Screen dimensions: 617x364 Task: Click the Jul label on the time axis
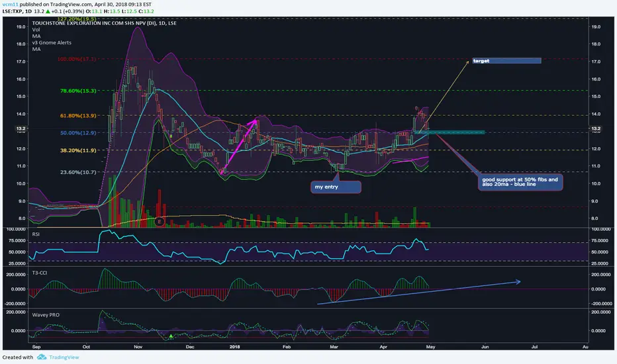pos(535,347)
